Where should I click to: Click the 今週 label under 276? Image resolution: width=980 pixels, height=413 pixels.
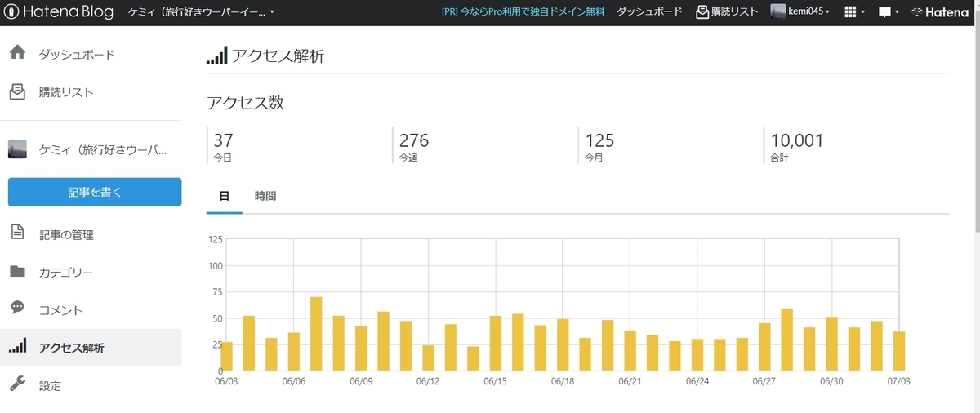click(408, 158)
